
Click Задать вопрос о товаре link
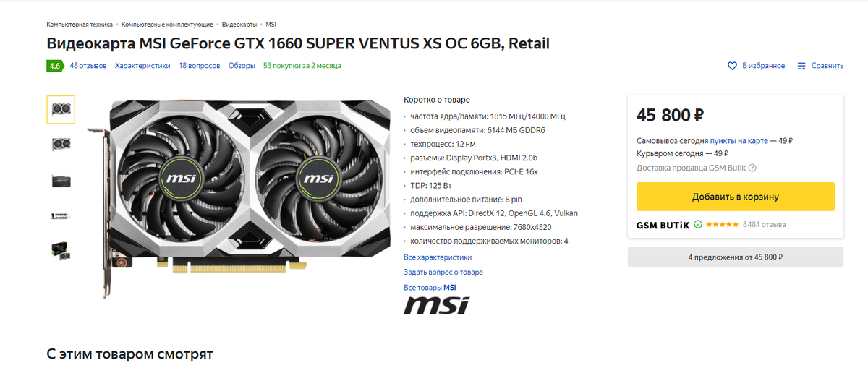(x=443, y=272)
